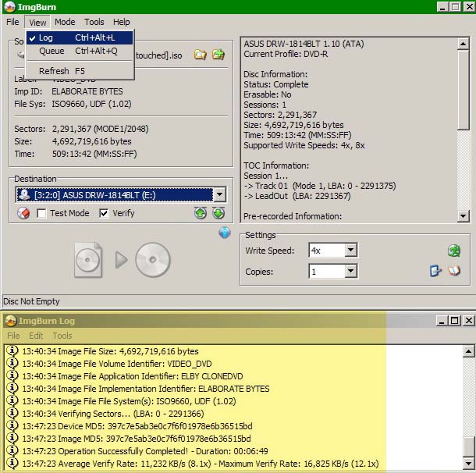Open the File menu in ImgBurn
Viewport: 476px width, 473px height.
coord(12,22)
